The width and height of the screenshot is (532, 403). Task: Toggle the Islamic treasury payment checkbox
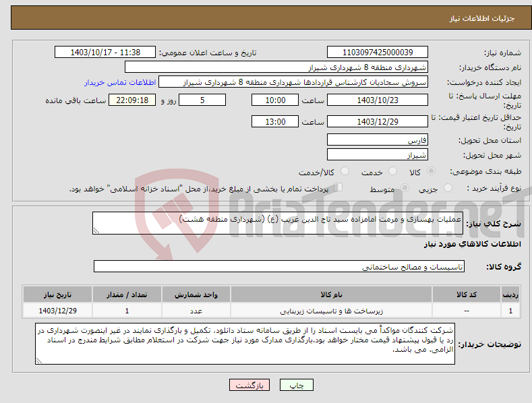(338, 187)
